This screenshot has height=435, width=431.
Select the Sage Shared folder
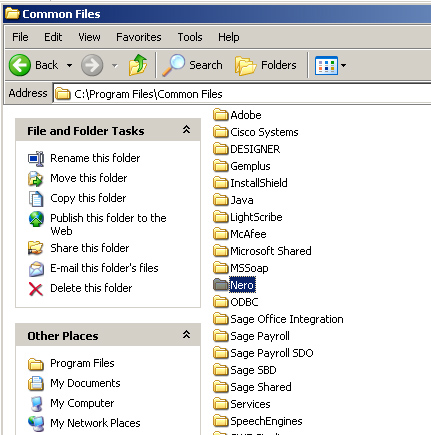click(252, 387)
